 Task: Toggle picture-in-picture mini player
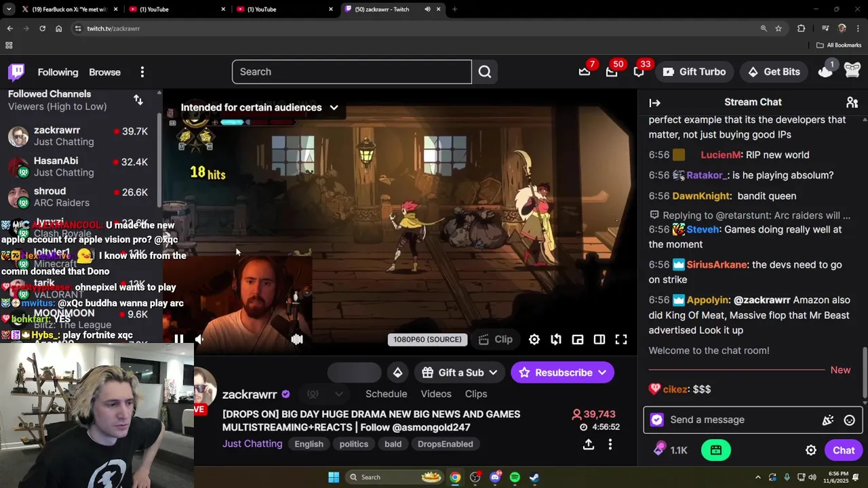pos(578,340)
